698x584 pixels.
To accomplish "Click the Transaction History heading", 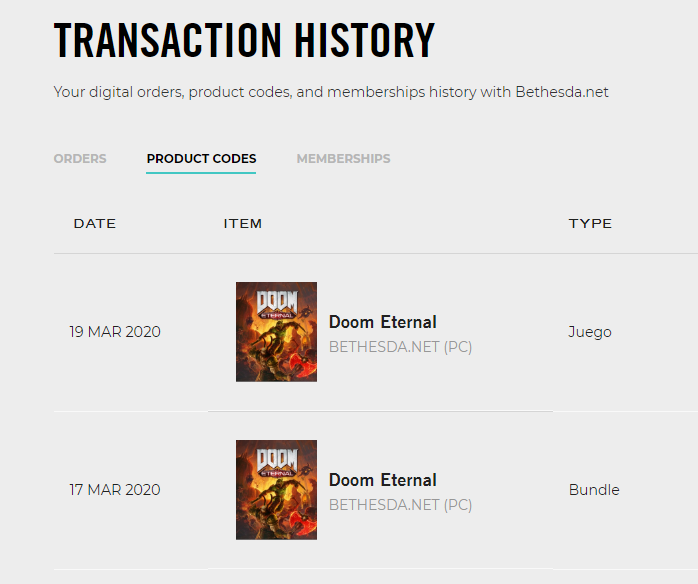I will (x=244, y=41).
